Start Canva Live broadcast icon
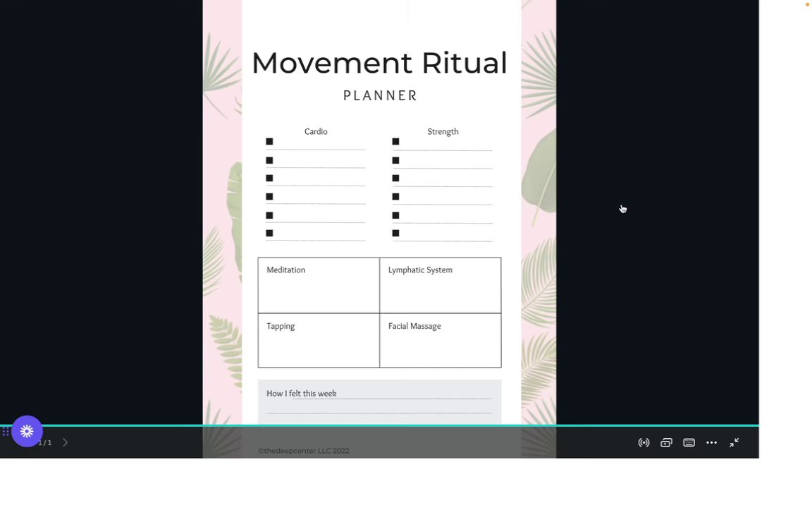This screenshot has height=508, width=812. [644, 442]
